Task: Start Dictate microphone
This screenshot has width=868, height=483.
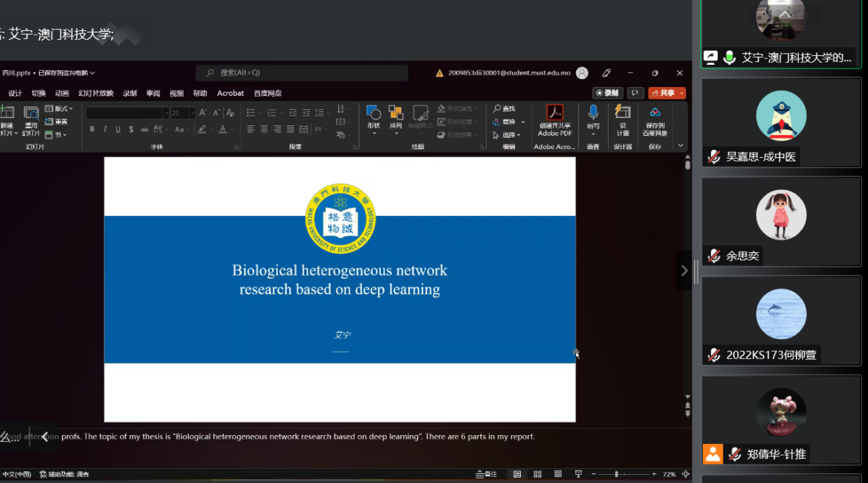Action: tap(593, 119)
